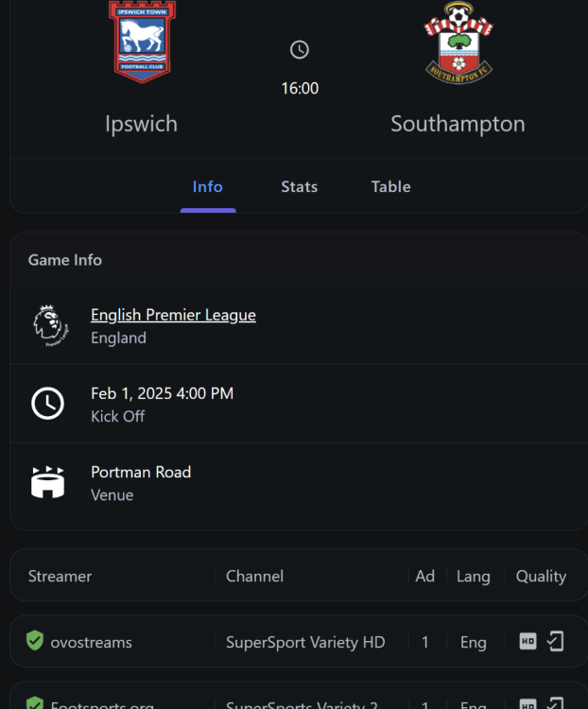Click the Streamer column header
This screenshot has width=588, height=709.
[60, 576]
